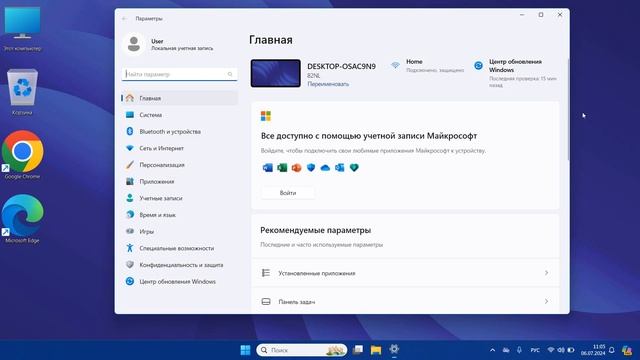This screenshot has width=640, height=360.
Task: Go to the Игры section
Action: pyautogui.click(x=180, y=231)
